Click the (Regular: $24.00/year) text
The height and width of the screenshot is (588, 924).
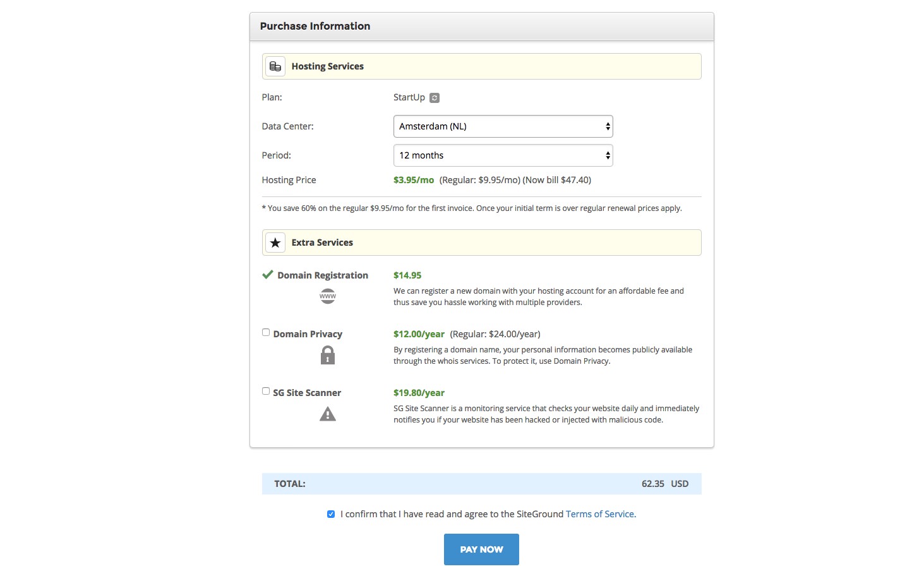(495, 334)
